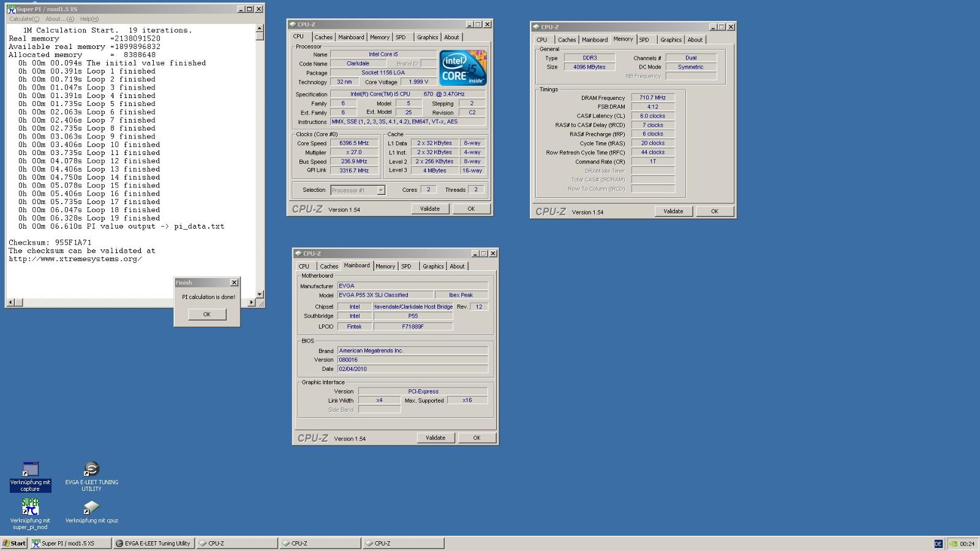Select Memory tab in Mainboard window
980x551 pixels.
point(385,267)
